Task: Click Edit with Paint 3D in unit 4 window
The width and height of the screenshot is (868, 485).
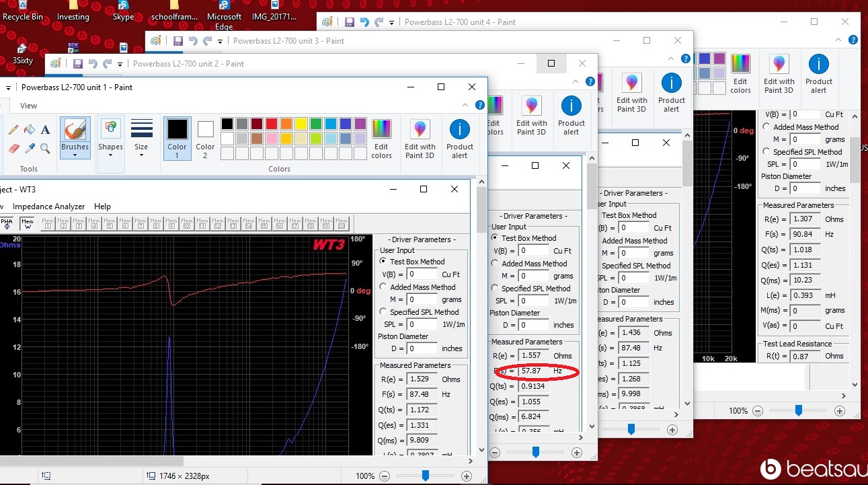Action: (x=779, y=74)
